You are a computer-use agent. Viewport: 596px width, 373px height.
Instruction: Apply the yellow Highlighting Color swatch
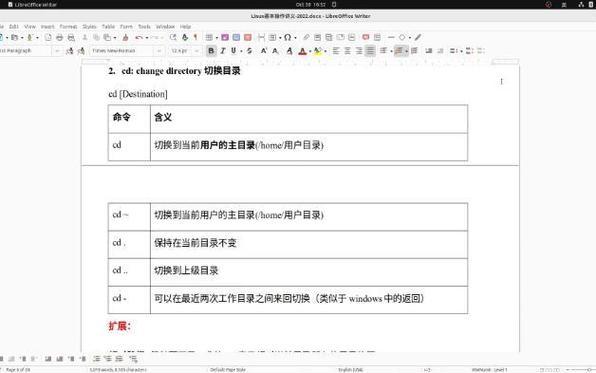[317, 51]
